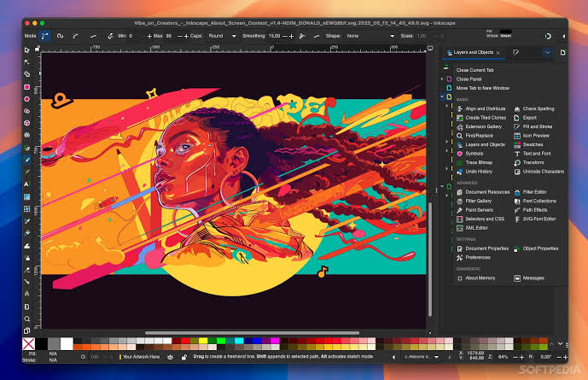Screen dimensions: 588x380
Task: Open the docked panel tab menu chevron
Action: (548, 53)
